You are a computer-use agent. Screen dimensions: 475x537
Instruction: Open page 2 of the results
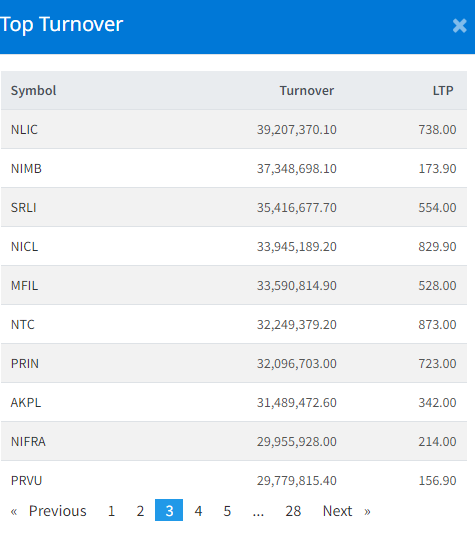[140, 511]
